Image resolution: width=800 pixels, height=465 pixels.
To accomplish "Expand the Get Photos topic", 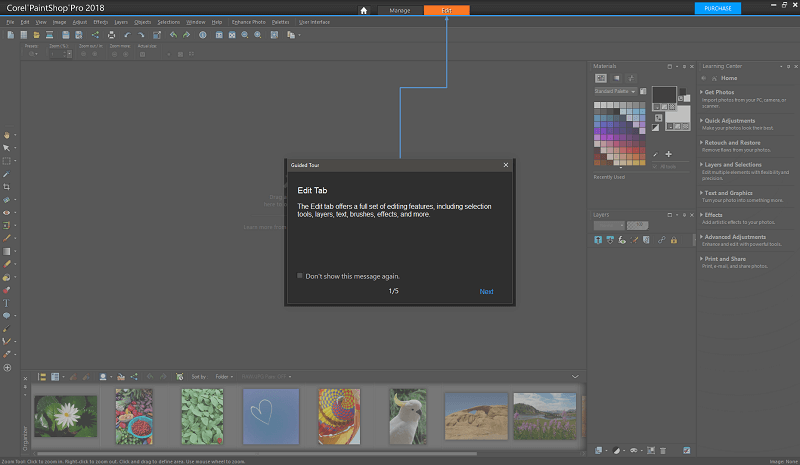I will 719,92.
